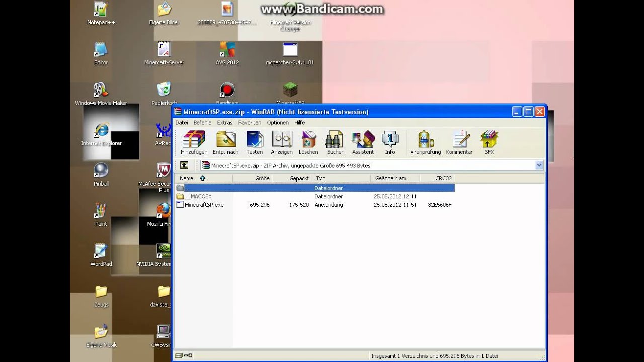Select the Internet Explorer desktop shortcut
This screenshot has height=362, width=644.
point(101,134)
